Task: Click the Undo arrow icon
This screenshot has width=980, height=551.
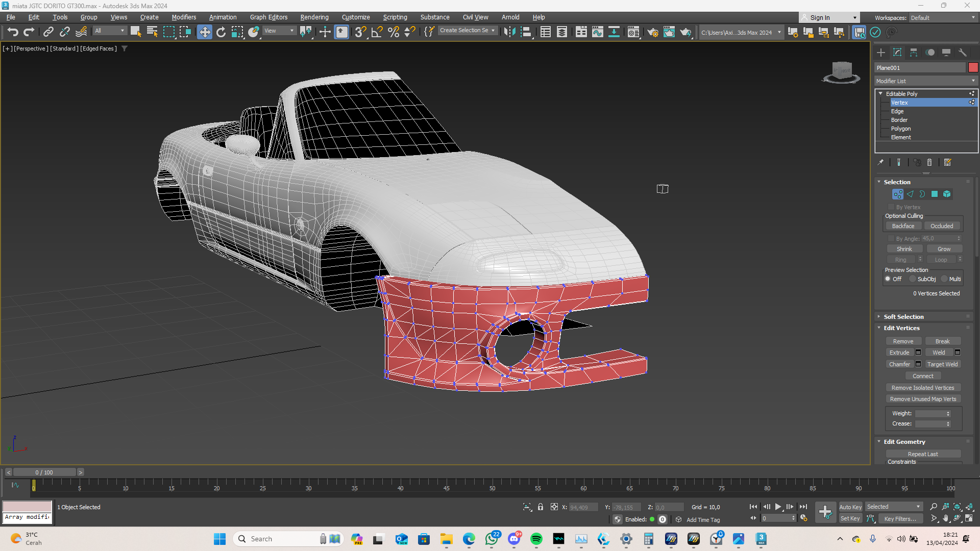Action: click(12, 32)
